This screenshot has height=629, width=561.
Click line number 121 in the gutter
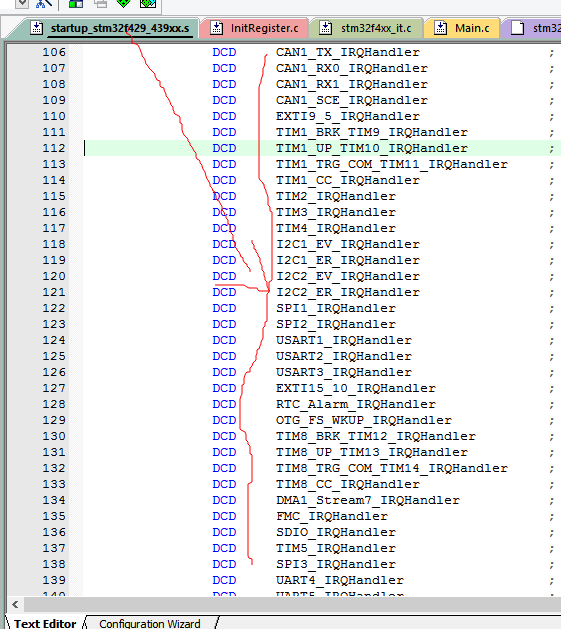click(x=54, y=293)
